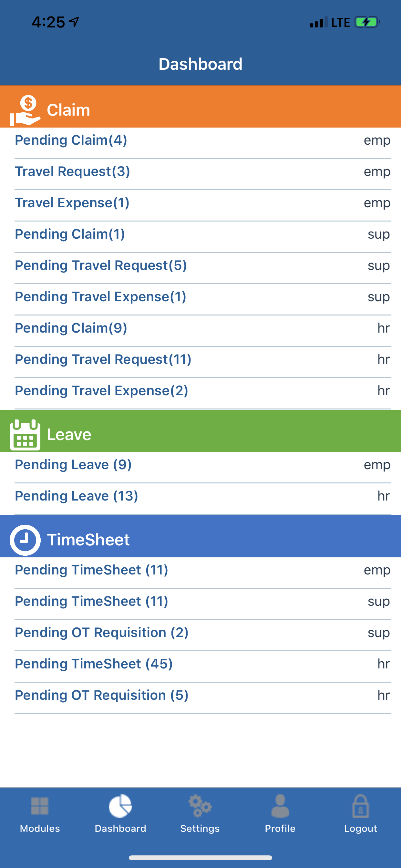Screen dimensions: 401x868
Task: Open the Modules grid icon
Action: click(40, 806)
